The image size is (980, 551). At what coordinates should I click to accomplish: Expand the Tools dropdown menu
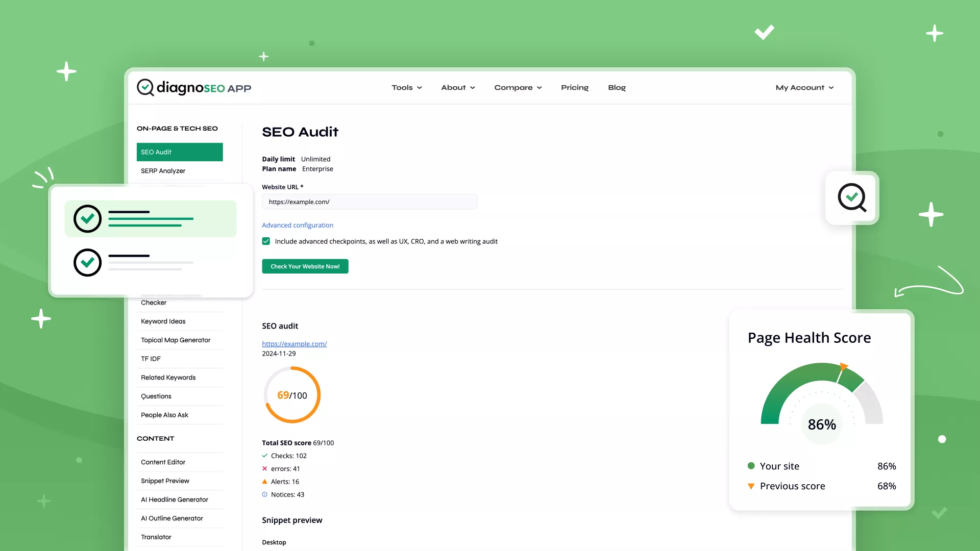pos(407,88)
